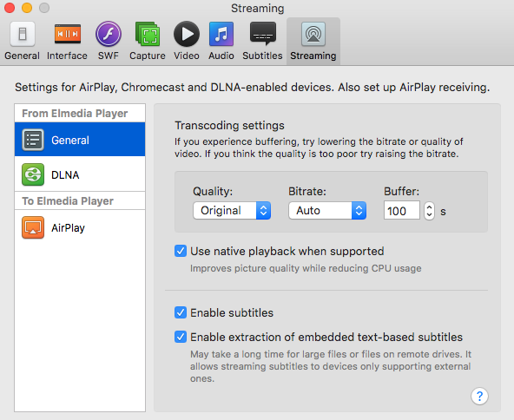
Task: Open the Interface preferences icon
Action: [x=67, y=34]
